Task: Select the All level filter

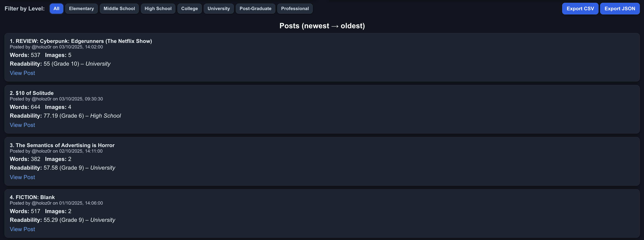Action: click(x=56, y=9)
